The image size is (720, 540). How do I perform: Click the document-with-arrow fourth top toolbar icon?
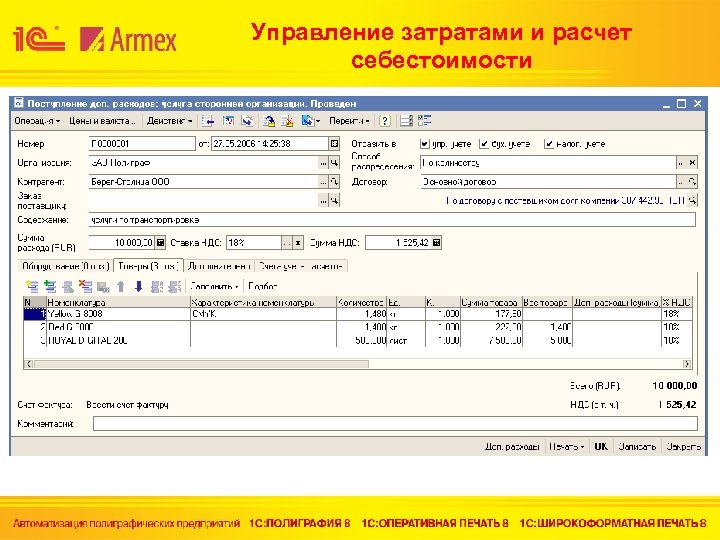click(269, 121)
